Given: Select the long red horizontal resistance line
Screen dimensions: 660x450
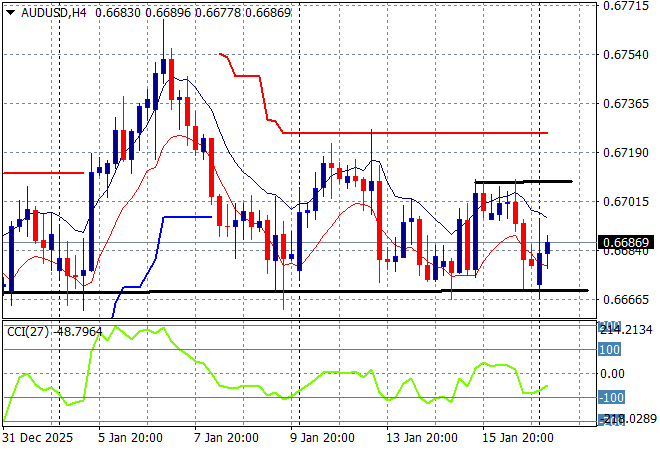Looking at the screenshot, I should pos(420,132).
